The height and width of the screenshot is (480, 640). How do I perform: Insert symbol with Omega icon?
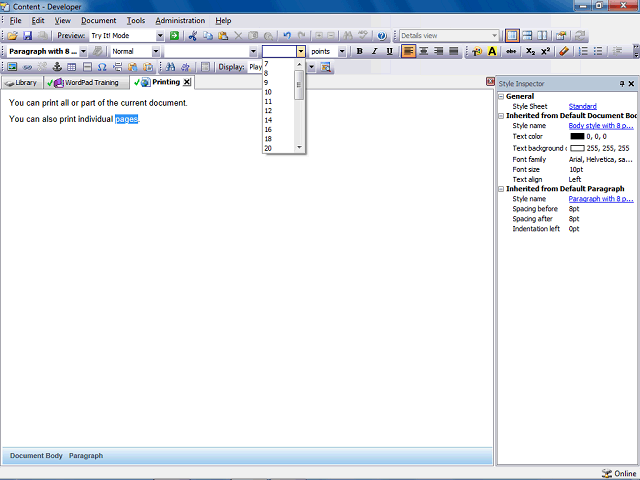click(102, 67)
